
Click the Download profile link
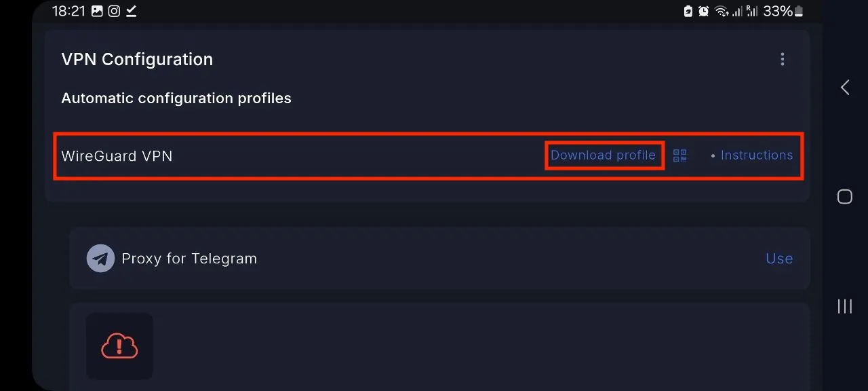point(603,155)
